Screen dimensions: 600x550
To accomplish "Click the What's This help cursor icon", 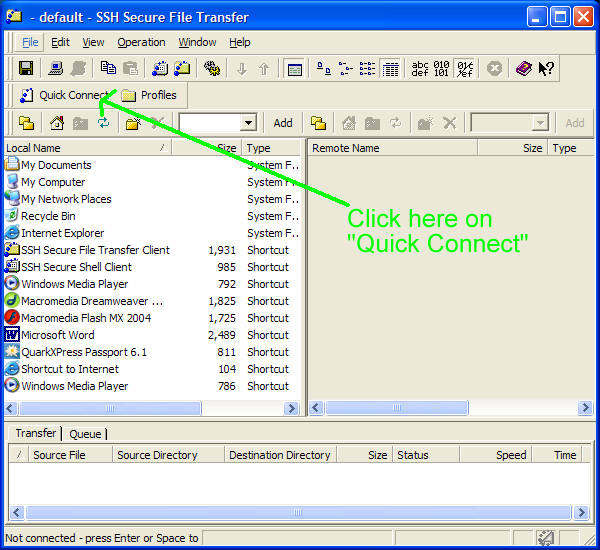I will pyautogui.click(x=546, y=69).
